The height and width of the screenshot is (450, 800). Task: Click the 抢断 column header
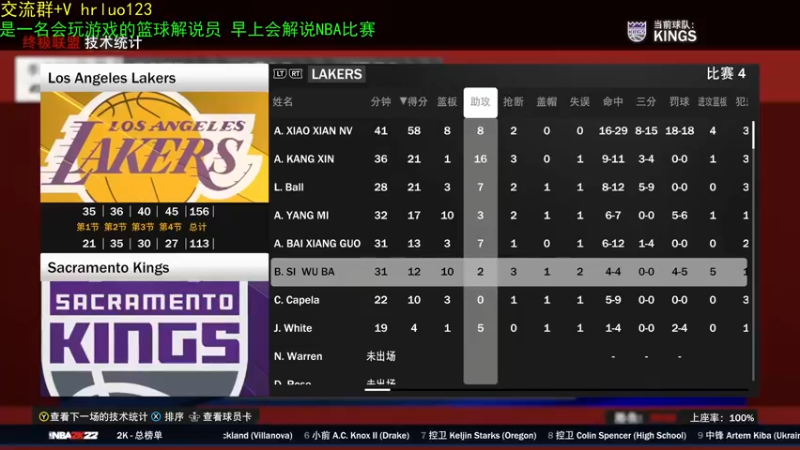513,102
